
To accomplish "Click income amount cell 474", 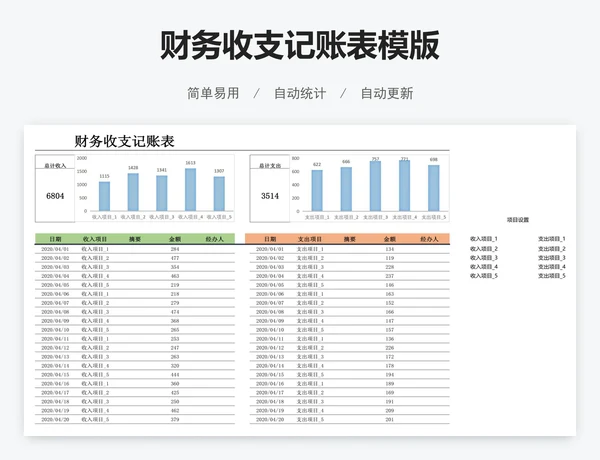I will [175, 312].
